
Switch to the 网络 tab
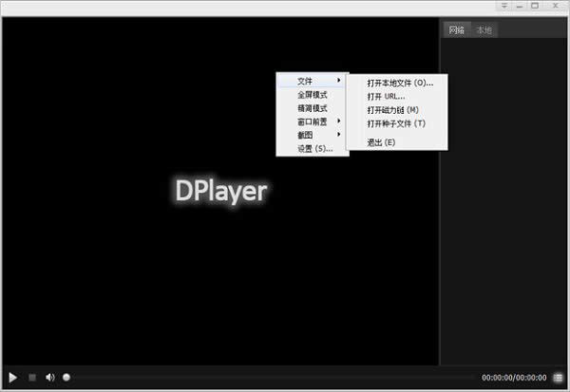(457, 29)
